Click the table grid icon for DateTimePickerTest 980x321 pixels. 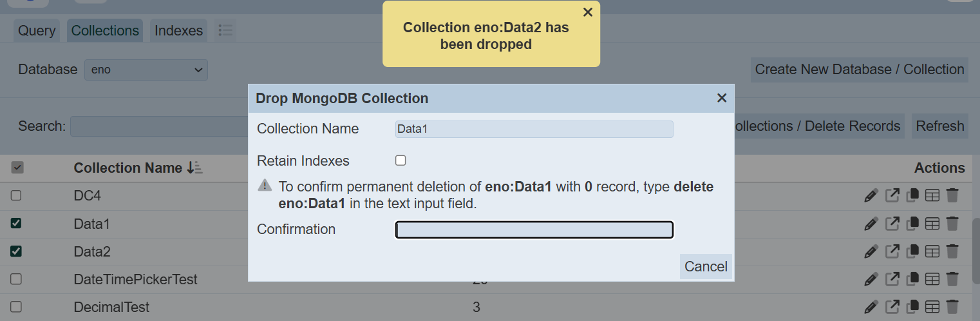[932, 279]
